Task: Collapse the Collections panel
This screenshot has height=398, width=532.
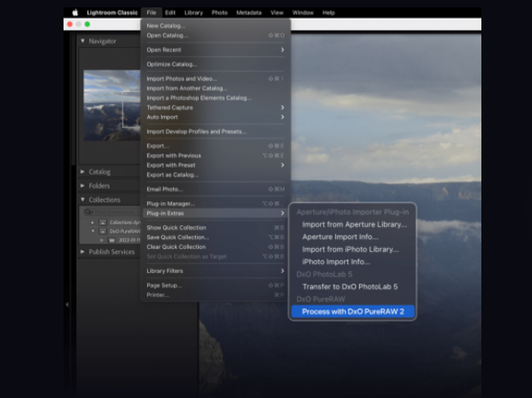Action: (x=82, y=199)
